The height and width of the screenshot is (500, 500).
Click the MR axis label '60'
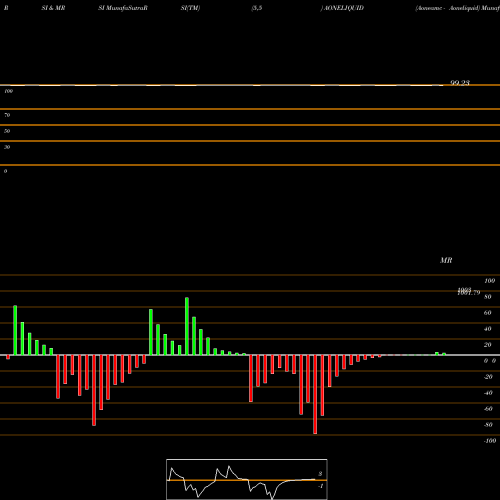488,313
